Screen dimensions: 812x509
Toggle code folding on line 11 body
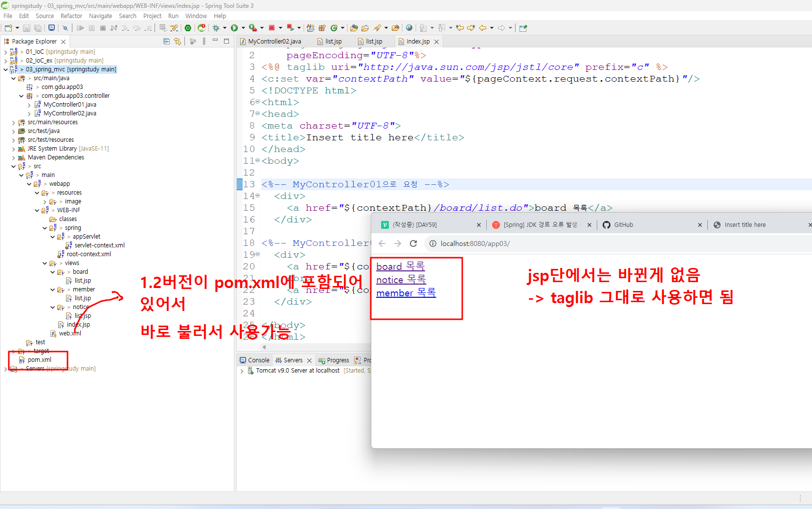pos(258,160)
